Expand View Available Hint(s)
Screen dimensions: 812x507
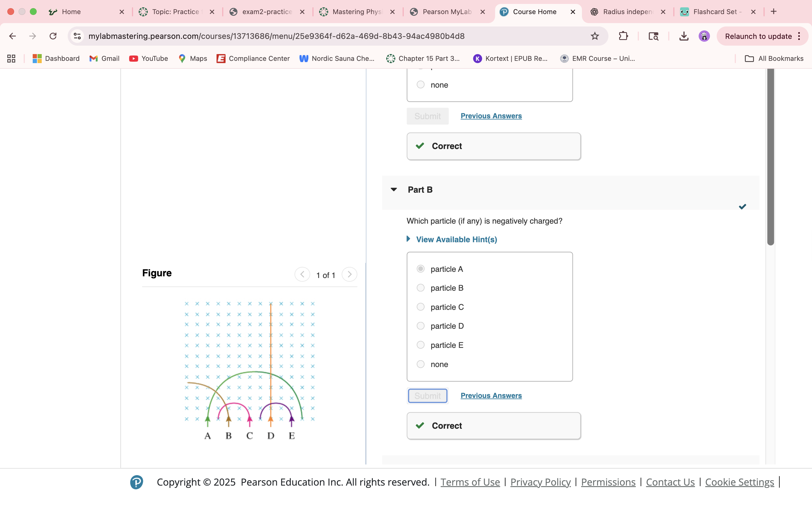tap(456, 239)
